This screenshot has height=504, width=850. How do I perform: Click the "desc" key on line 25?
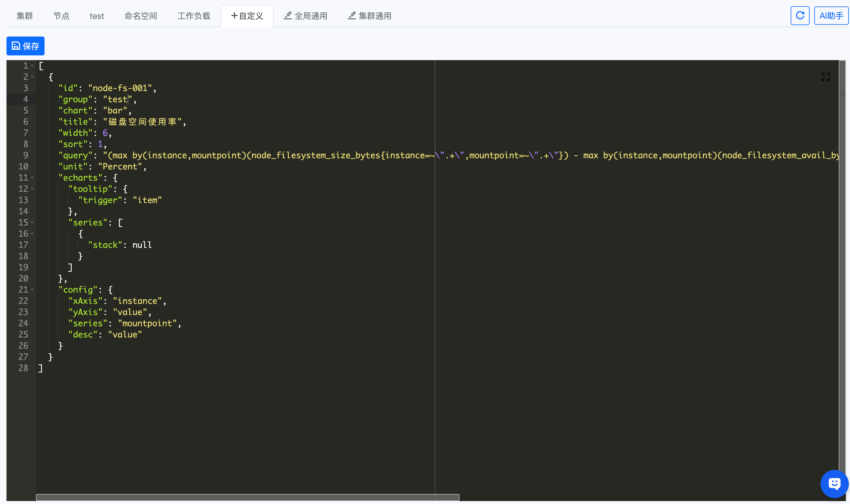pyautogui.click(x=83, y=335)
